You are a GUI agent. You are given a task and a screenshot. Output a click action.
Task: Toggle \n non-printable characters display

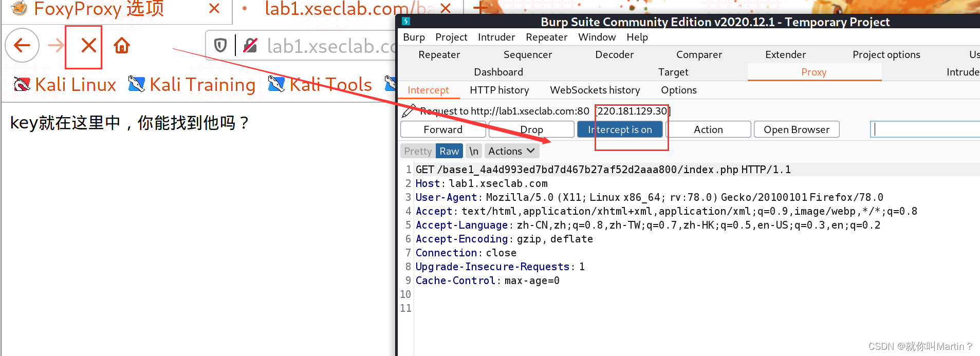(474, 151)
